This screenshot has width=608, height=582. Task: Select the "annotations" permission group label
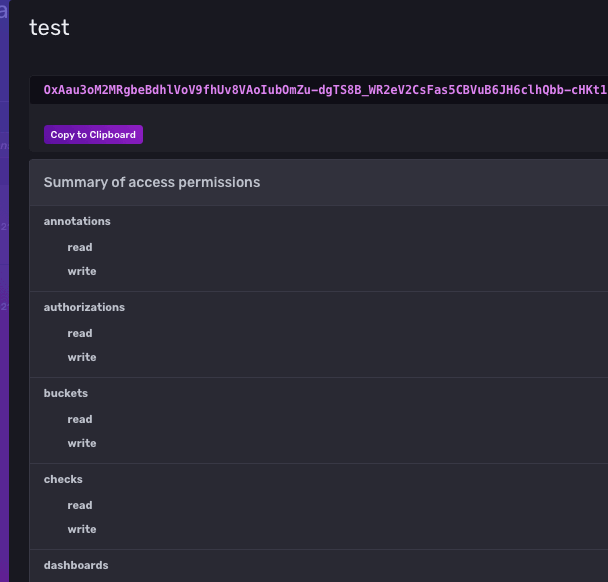point(77,221)
